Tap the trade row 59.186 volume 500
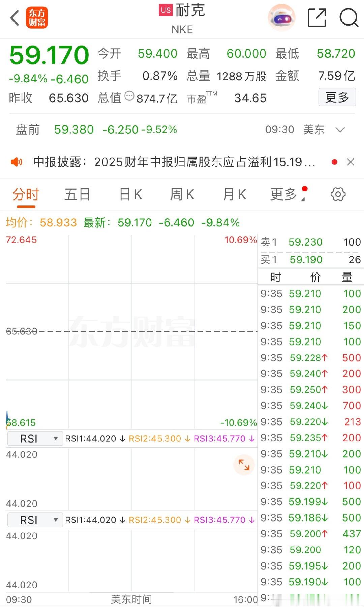The height and width of the screenshot is (610, 364). click(310, 518)
